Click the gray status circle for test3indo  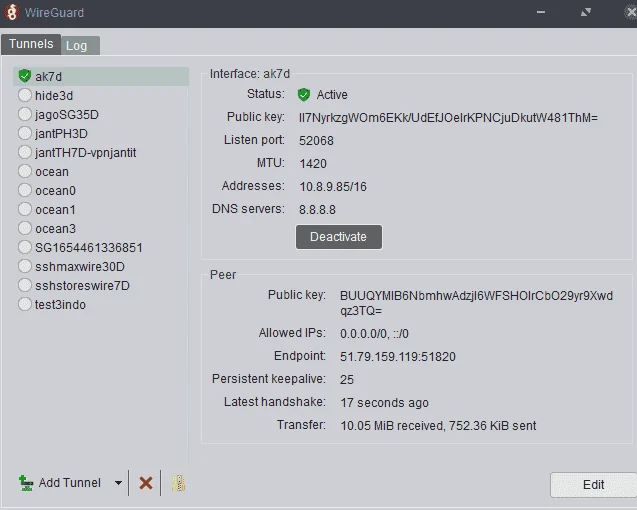25,304
